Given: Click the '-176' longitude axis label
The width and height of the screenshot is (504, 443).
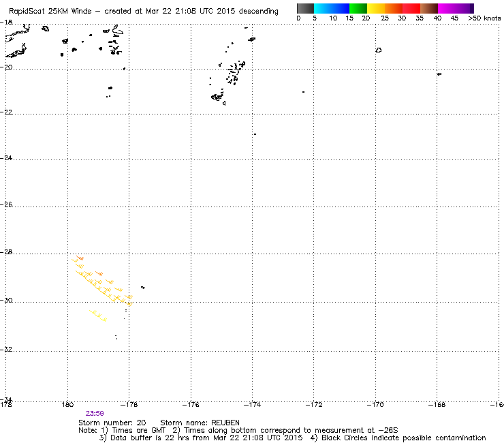Looking at the screenshot, I should click(191, 404).
